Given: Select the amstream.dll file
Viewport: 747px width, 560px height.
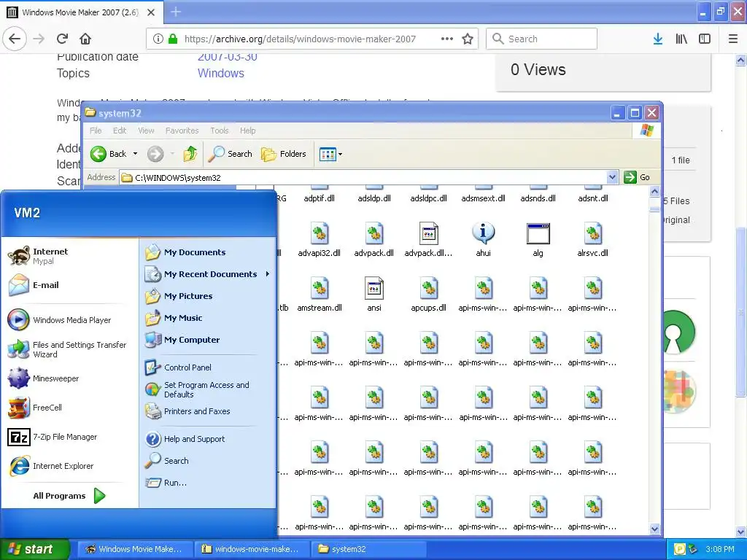Looking at the screenshot, I should (x=320, y=295).
